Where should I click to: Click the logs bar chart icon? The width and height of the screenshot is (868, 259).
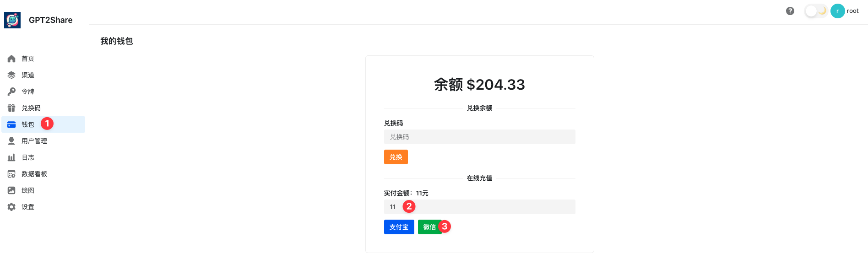[11, 157]
